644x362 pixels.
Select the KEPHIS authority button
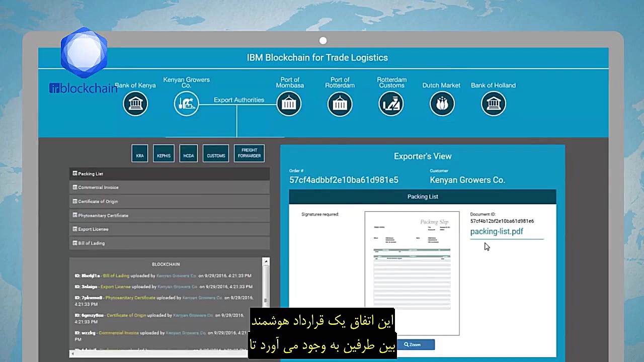pos(164,153)
